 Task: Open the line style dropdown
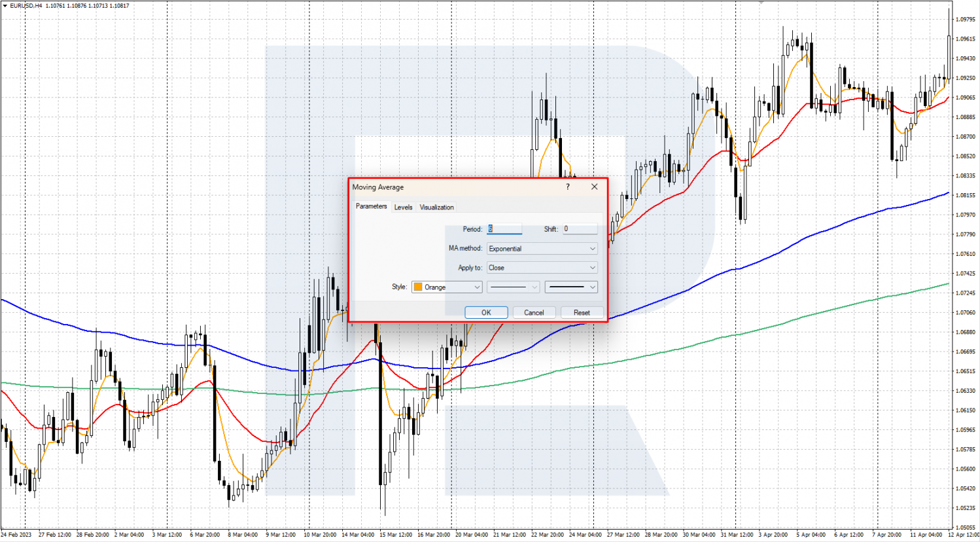514,287
